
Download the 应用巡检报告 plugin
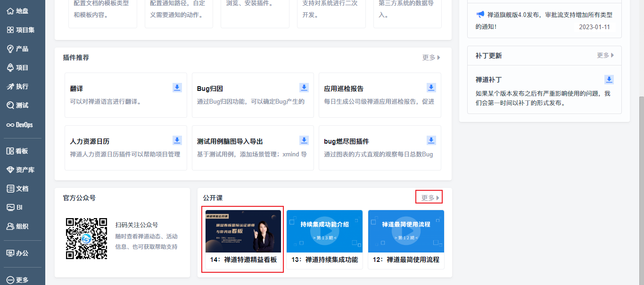[x=431, y=88]
